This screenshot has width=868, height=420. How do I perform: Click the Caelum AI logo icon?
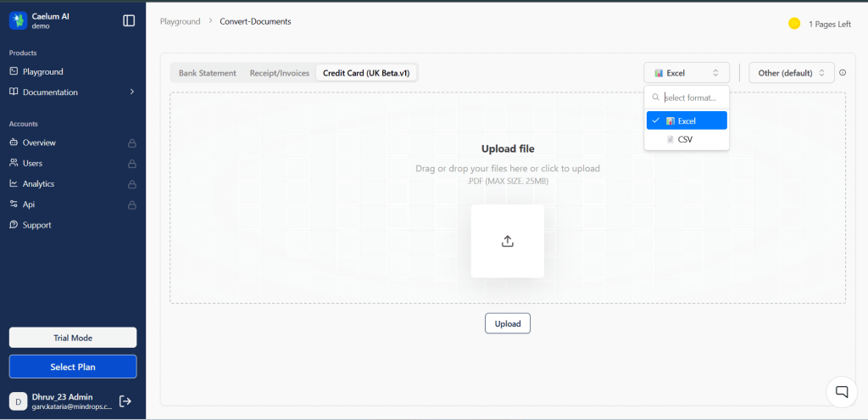click(x=19, y=20)
